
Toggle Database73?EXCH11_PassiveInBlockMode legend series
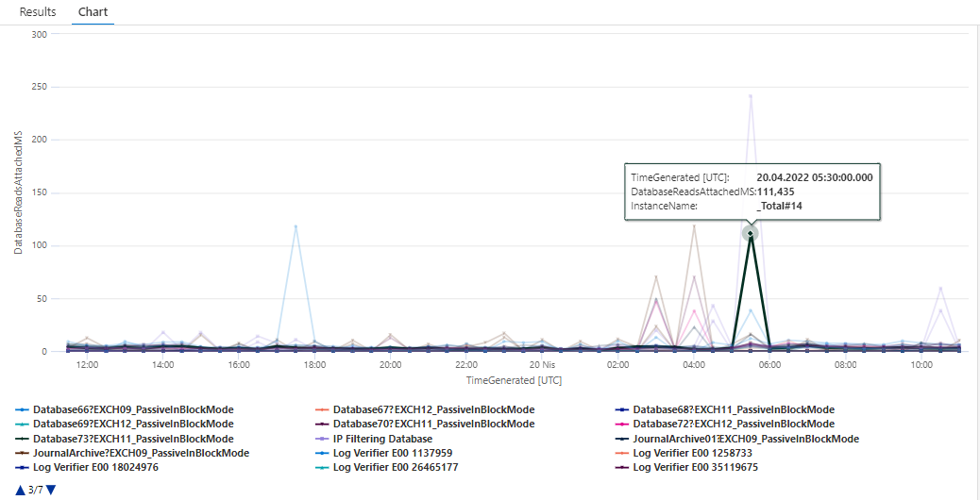pos(125,439)
